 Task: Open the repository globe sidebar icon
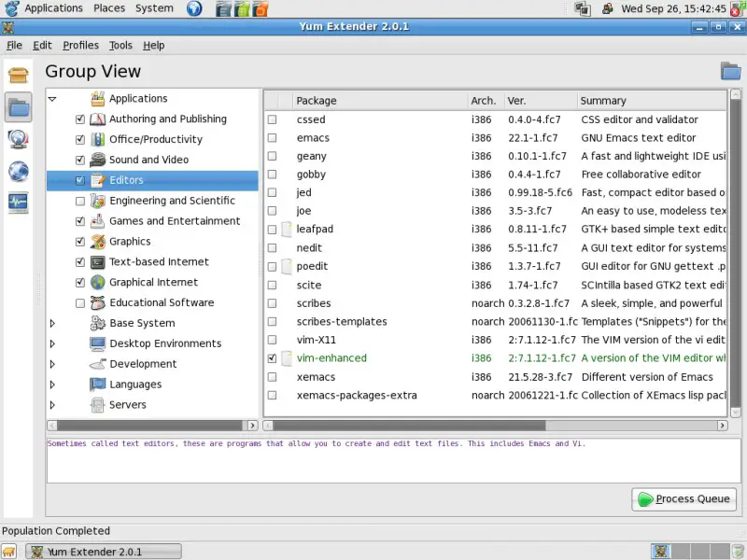click(x=18, y=172)
